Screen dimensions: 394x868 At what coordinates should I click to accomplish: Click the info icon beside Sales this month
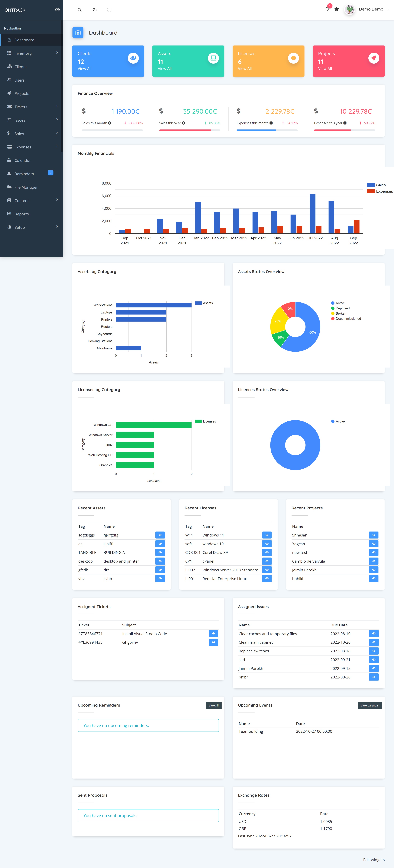(110, 123)
